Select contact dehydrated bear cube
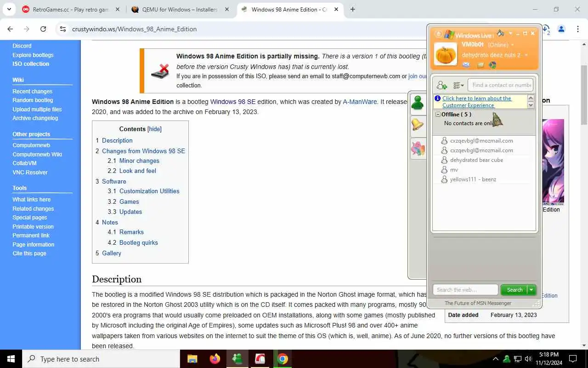The height and width of the screenshot is (368, 588). [476, 160]
